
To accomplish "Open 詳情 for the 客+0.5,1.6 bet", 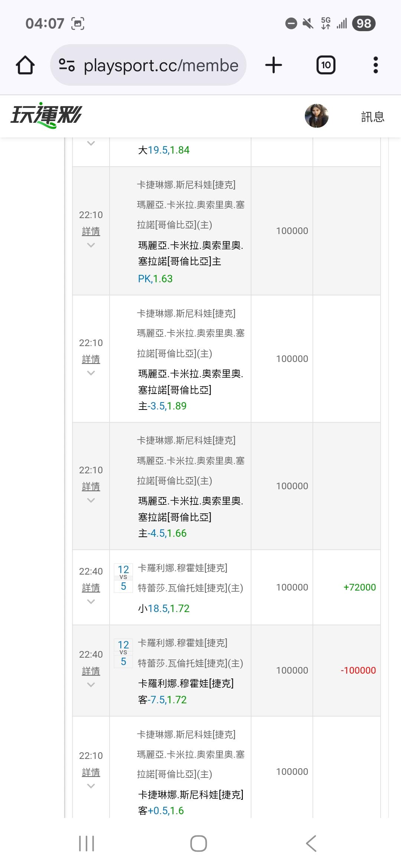I will 91,772.
